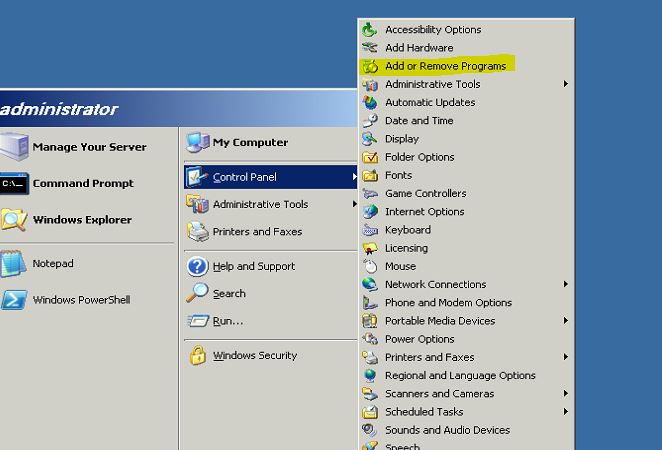Viewport: 662px width, 450px height.
Task: Expand Administrative Tools submenu arrow in Control Panel list
Action: point(566,84)
